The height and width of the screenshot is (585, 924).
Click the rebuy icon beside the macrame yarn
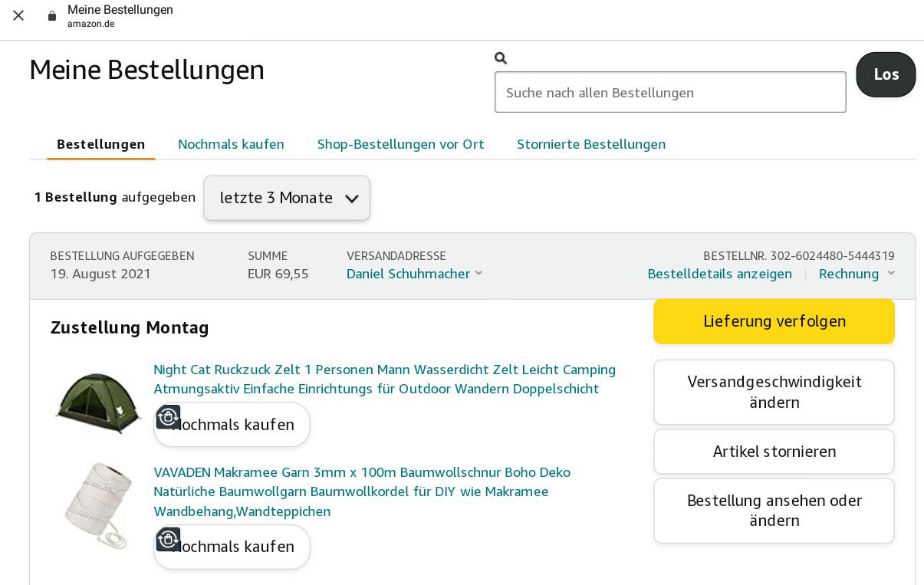(168, 540)
